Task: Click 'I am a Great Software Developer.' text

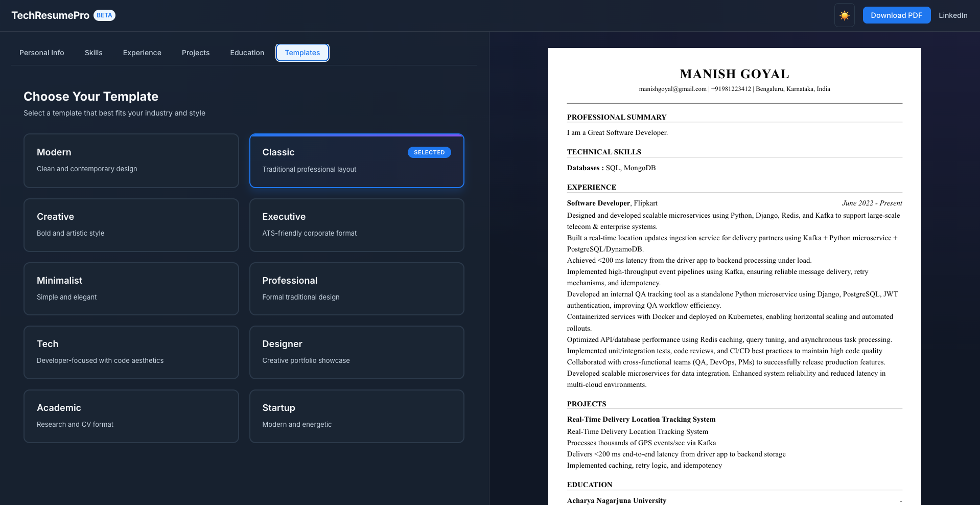Action: click(617, 132)
